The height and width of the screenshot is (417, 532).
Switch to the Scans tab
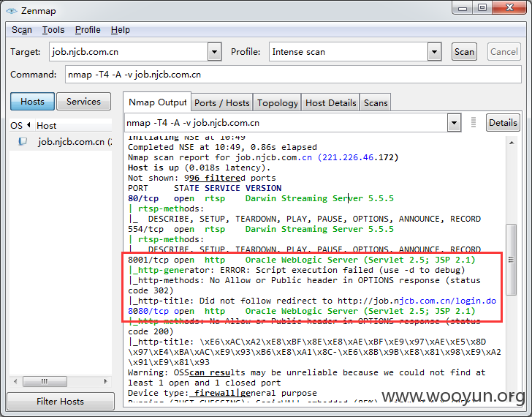pos(376,103)
